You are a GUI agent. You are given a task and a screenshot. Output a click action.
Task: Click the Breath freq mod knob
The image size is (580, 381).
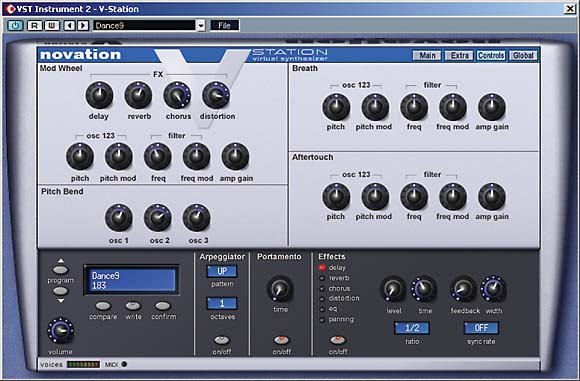pos(453,107)
